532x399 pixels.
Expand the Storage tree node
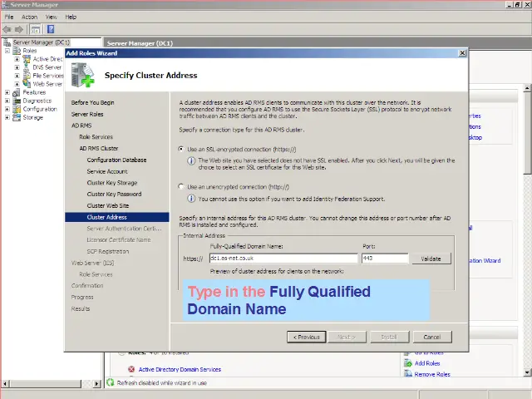tap(7, 117)
